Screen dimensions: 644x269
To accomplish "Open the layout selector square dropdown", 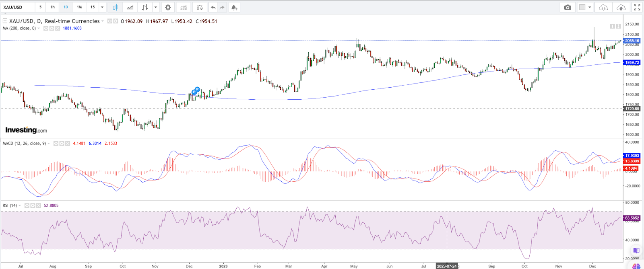I will 585,7.
